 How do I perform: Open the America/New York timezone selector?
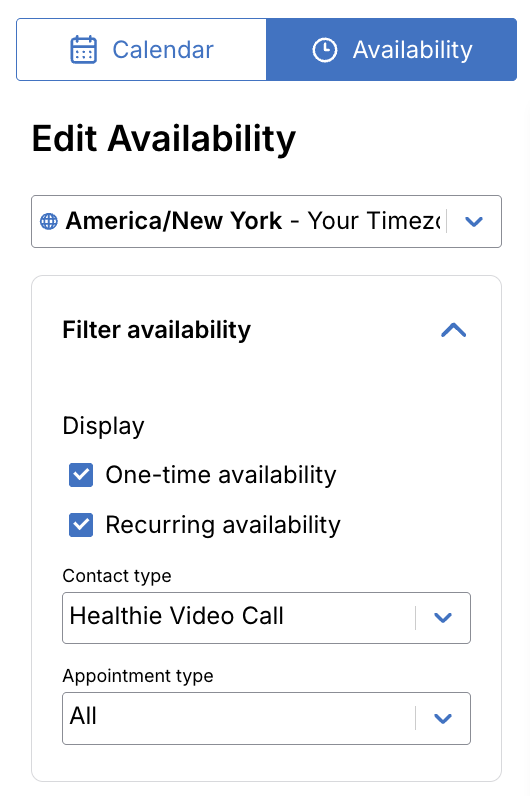pos(266,221)
